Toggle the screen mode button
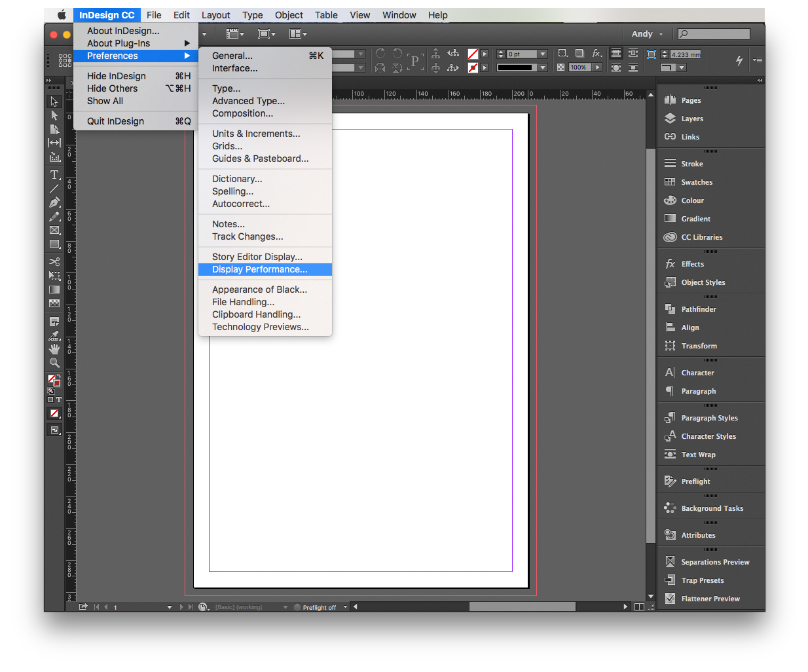This screenshot has height=672, width=808. 54,430
